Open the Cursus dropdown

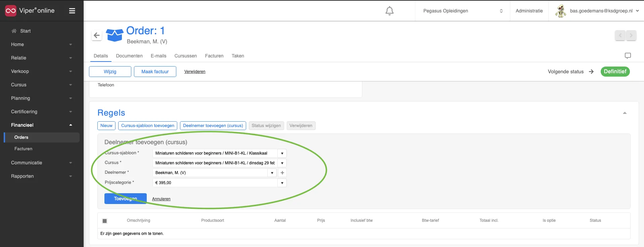click(282, 163)
